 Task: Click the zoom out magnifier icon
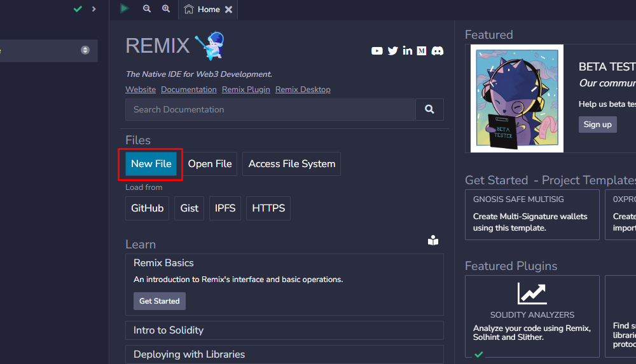pyautogui.click(x=147, y=8)
